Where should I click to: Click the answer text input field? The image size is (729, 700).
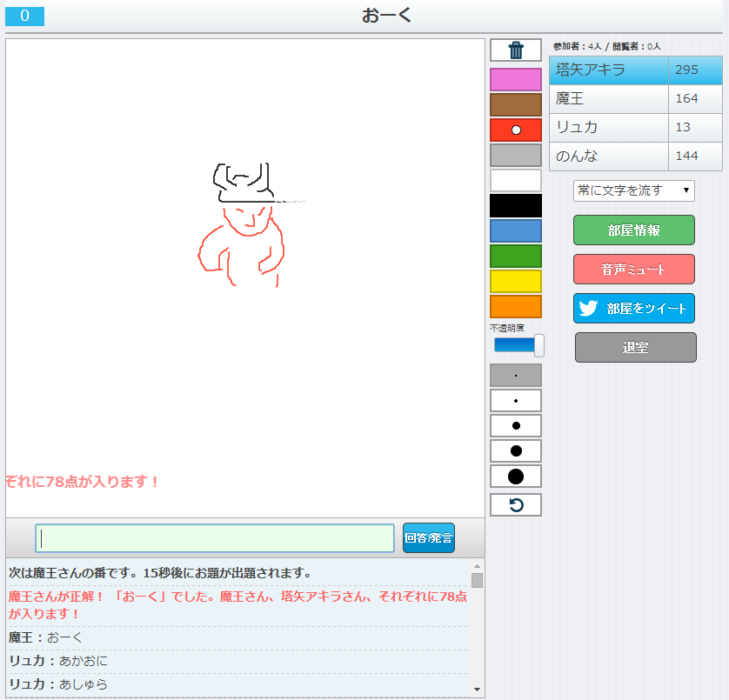pyautogui.click(x=215, y=538)
